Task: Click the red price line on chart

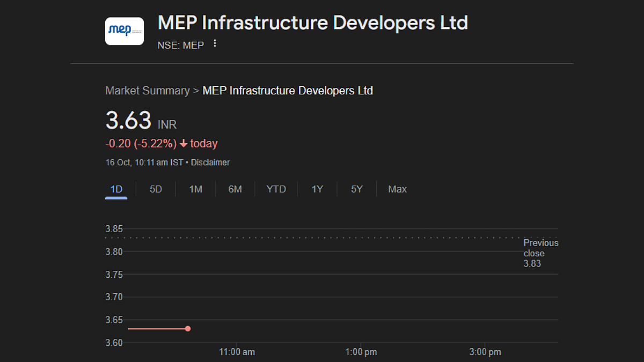Action: click(156, 329)
